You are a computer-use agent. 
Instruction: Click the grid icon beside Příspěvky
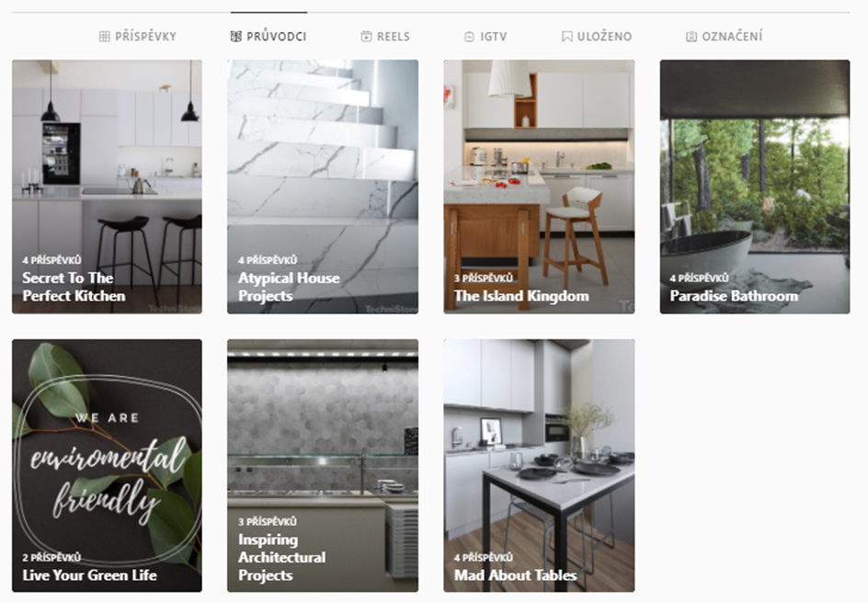(x=104, y=37)
